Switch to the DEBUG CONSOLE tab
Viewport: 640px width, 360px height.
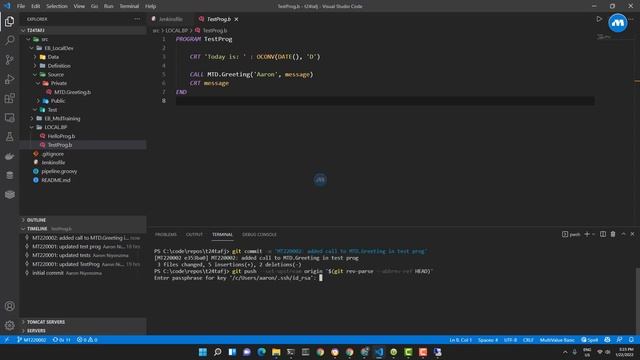tap(259, 234)
